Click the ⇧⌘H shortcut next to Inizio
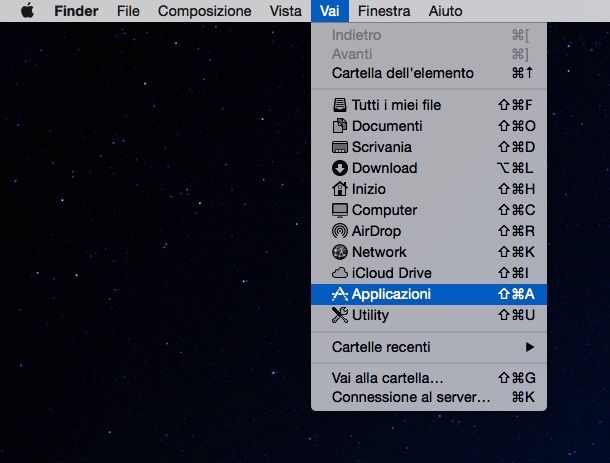610x463 pixels. 516,189
